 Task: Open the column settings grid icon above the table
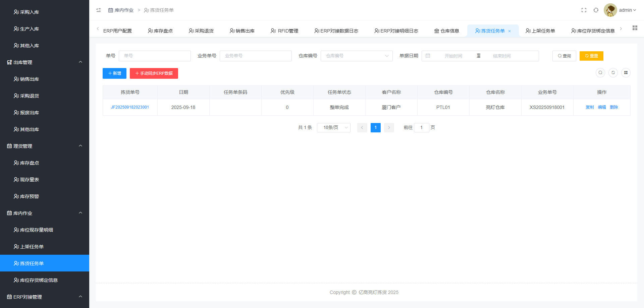point(626,73)
